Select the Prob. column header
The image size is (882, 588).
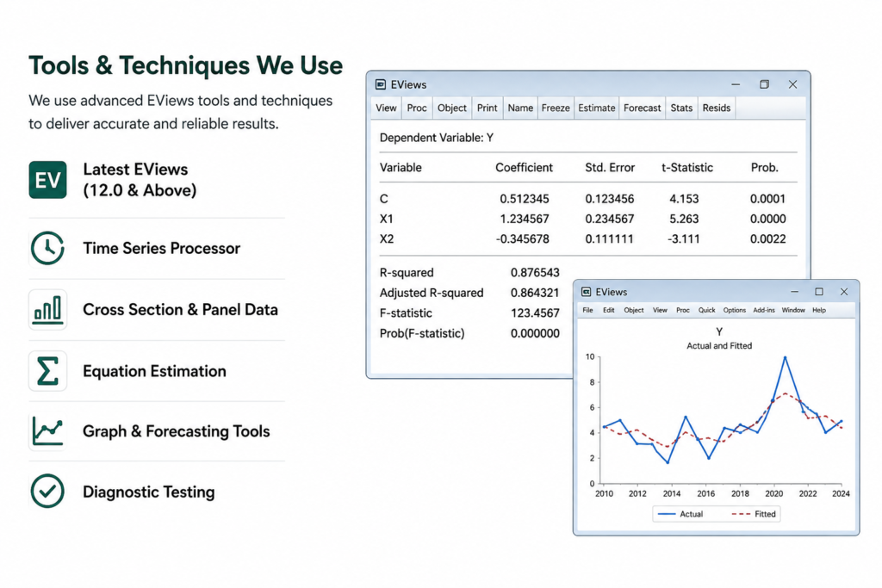pyautogui.click(x=765, y=168)
